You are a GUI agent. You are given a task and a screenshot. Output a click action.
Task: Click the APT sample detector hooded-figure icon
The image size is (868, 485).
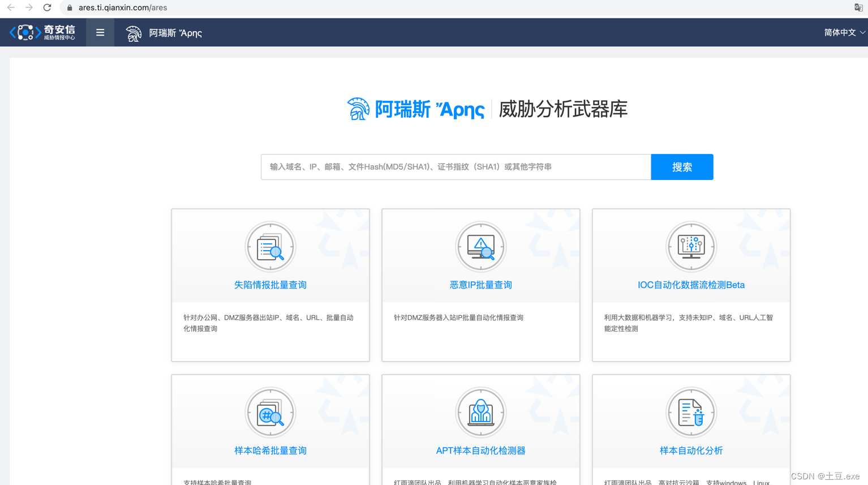click(481, 413)
